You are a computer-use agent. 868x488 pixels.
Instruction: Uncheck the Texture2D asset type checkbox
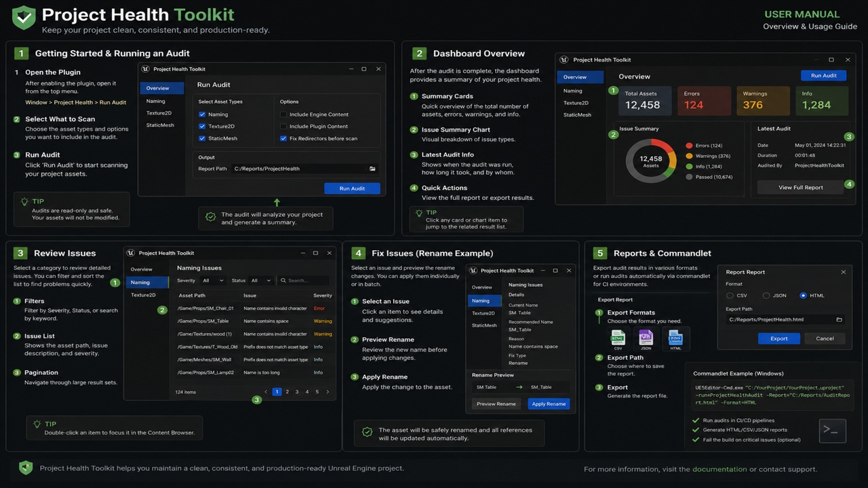(202, 126)
